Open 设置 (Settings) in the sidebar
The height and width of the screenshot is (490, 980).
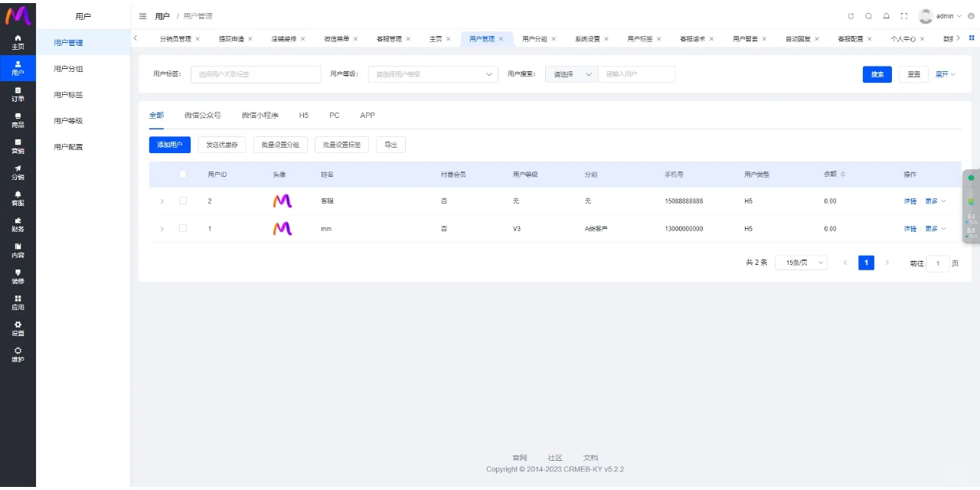(18, 328)
